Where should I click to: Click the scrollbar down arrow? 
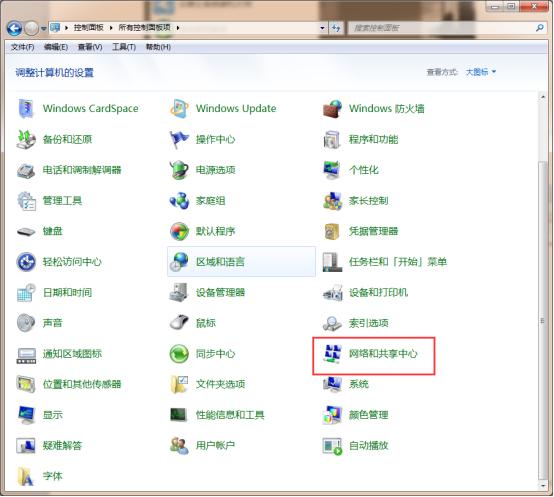pos(543,486)
